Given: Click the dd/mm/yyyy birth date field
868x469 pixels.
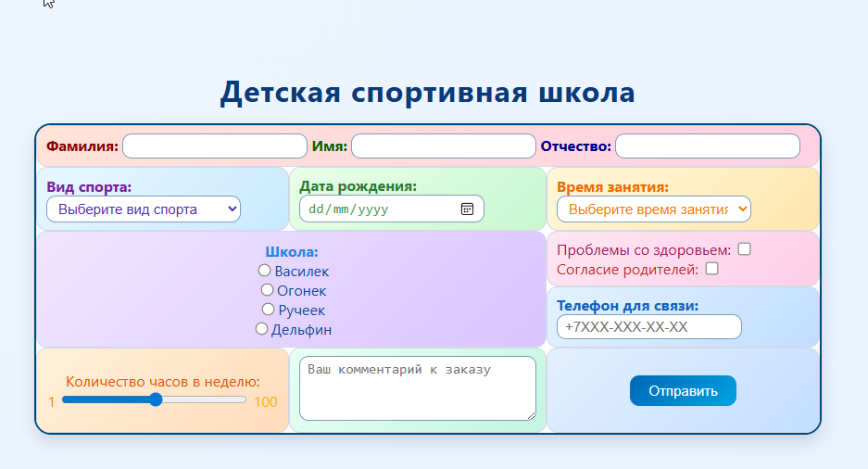Looking at the screenshot, I should 391,209.
